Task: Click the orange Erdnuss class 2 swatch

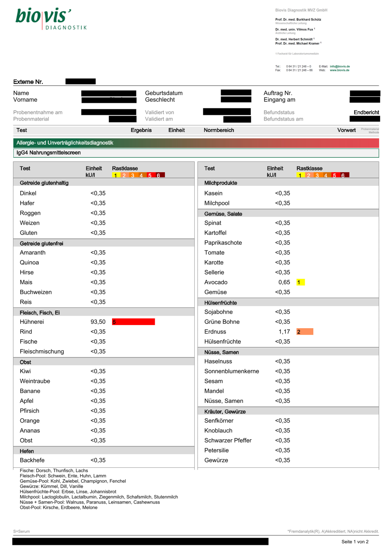Action: click(x=305, y=332)
